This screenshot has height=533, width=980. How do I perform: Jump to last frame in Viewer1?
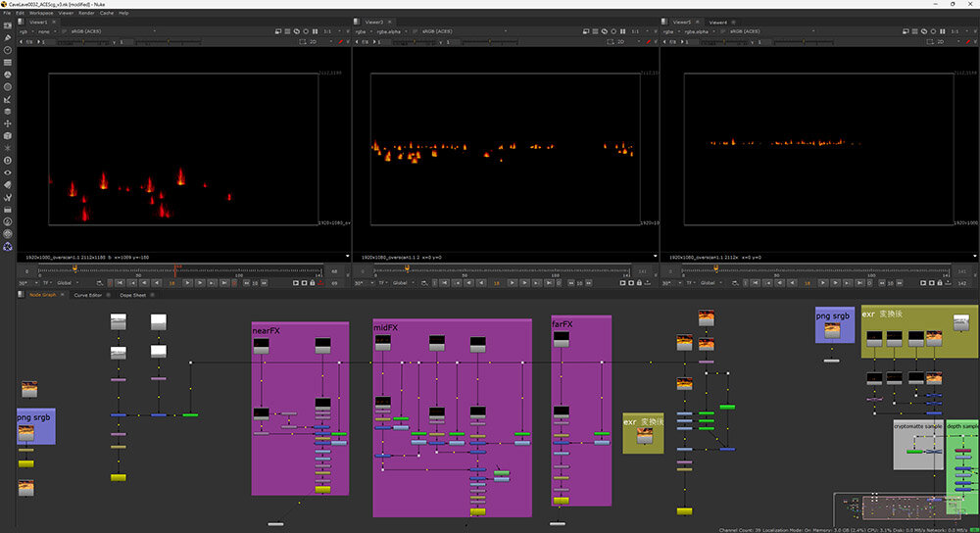(224, 283)
